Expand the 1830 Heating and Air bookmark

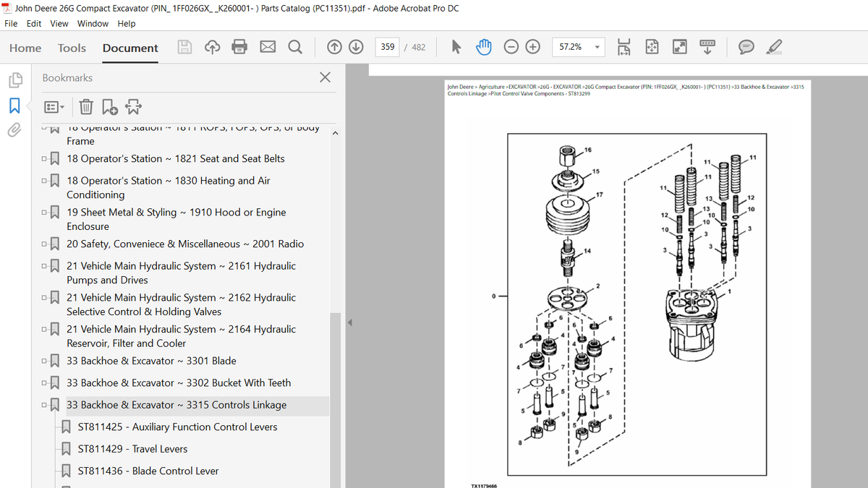point(45,181)
